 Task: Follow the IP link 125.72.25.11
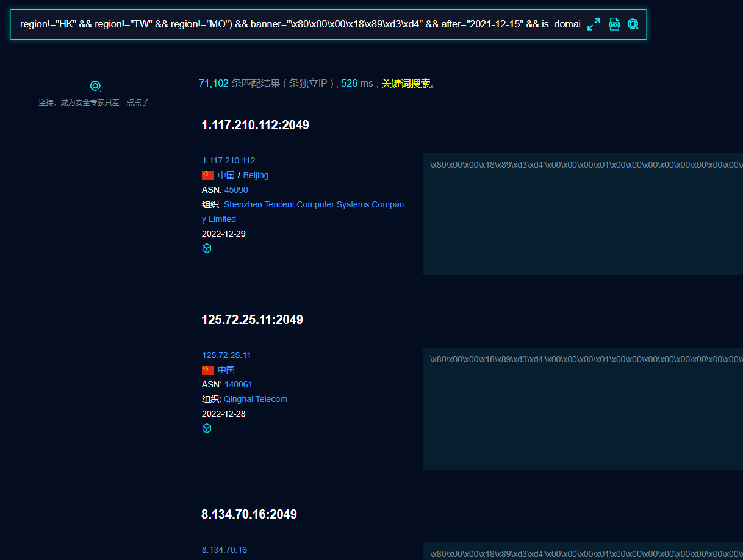[x=226, y=355]
